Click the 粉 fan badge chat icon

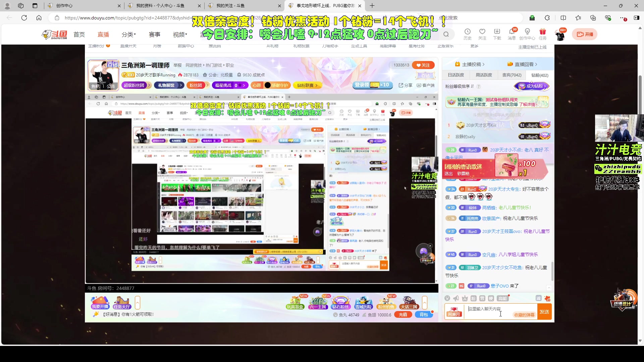[x=473, y=298]
